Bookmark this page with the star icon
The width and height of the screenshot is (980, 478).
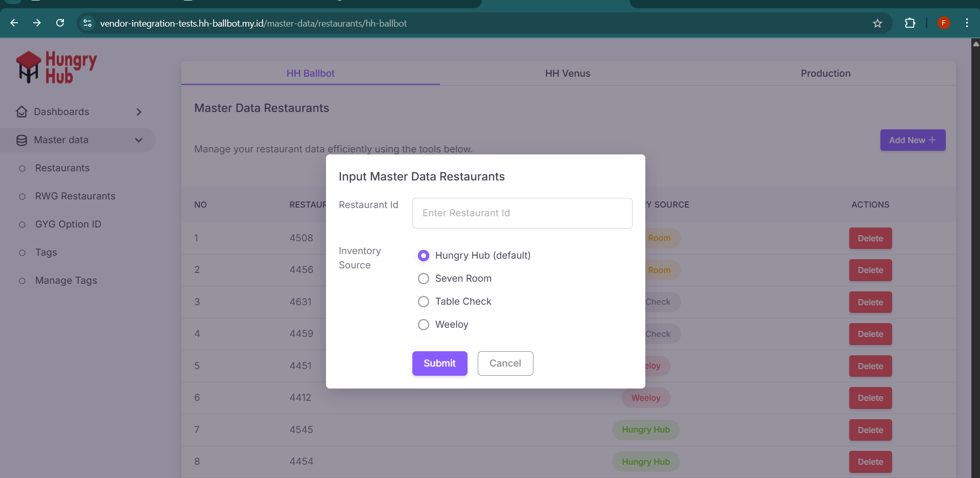pos(877,24)
